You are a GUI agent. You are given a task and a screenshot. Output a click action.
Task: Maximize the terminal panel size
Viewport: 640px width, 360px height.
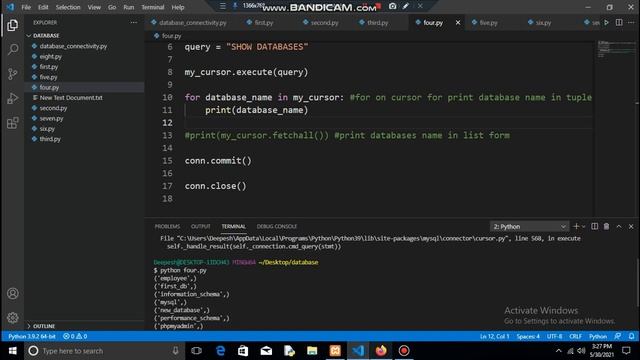(619, 226)
